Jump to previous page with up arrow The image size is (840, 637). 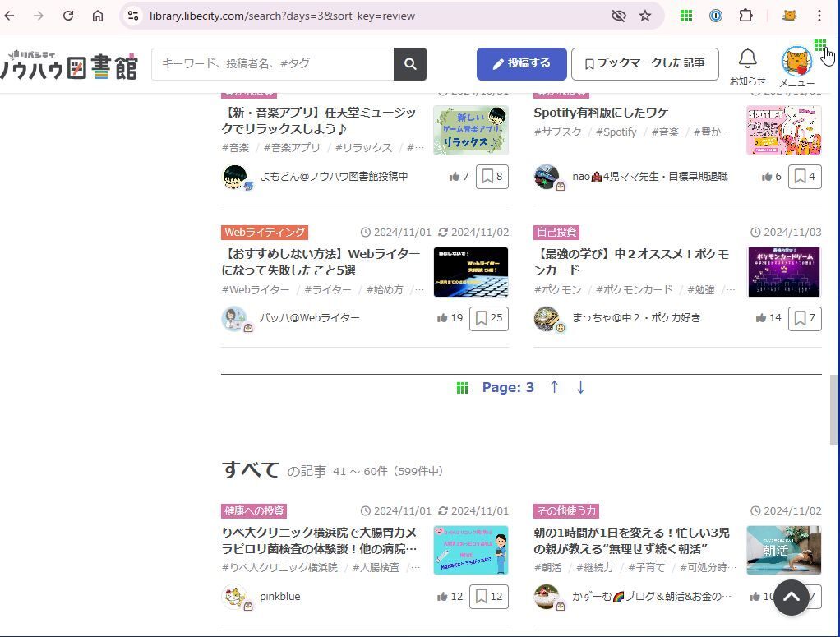pos(555,387)
